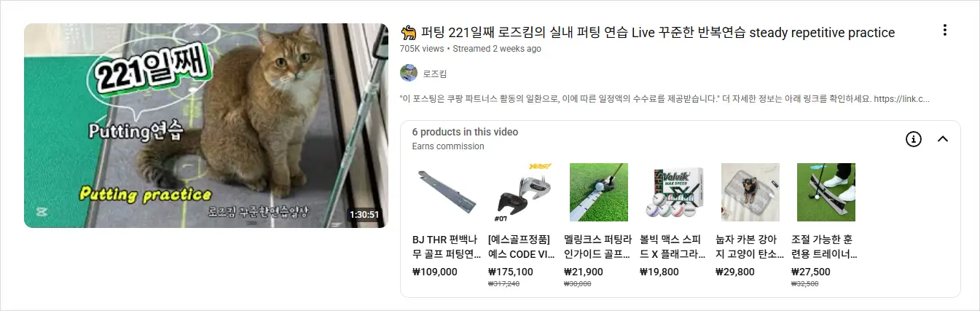Screen dimensions: 980x311
Task: Open the adjustable training aid product image
Action: click(x=826, y=192)
